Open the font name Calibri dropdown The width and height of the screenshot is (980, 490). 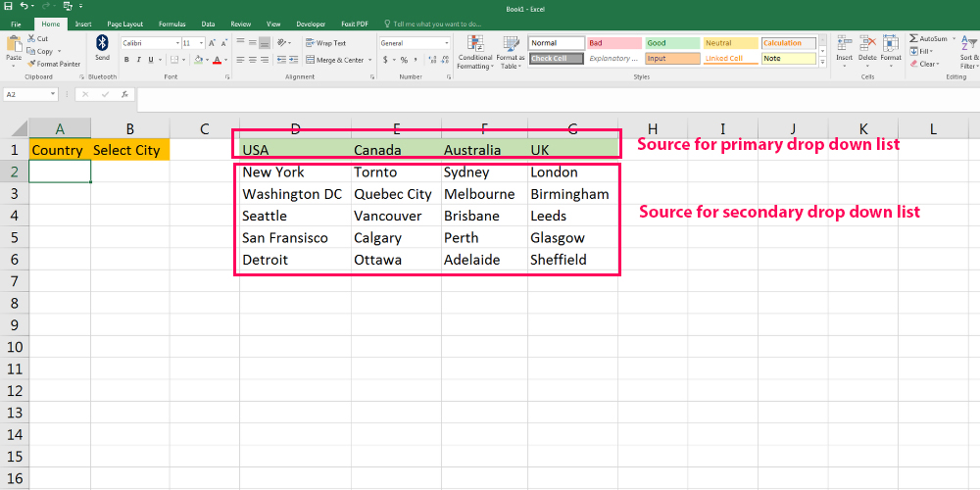click(x=176, y=43)
